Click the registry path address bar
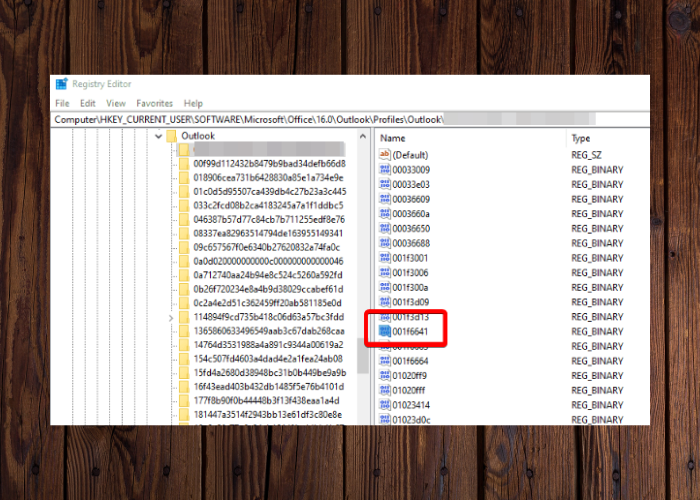This screenshot has width=700, height=500. click(350, 119)
